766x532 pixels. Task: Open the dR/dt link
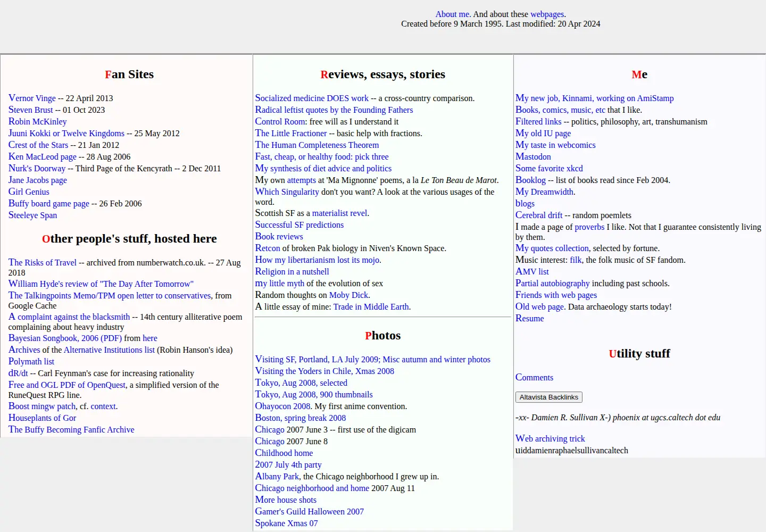(x=18, y=373)
